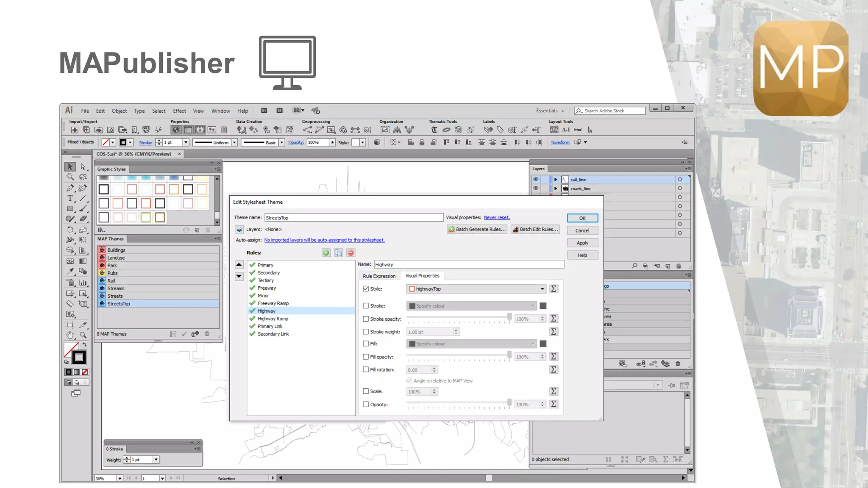The width and height of the screenshot is (868, 488).
Task: Click the duplicate rule icon
Action: coord(338,253)
